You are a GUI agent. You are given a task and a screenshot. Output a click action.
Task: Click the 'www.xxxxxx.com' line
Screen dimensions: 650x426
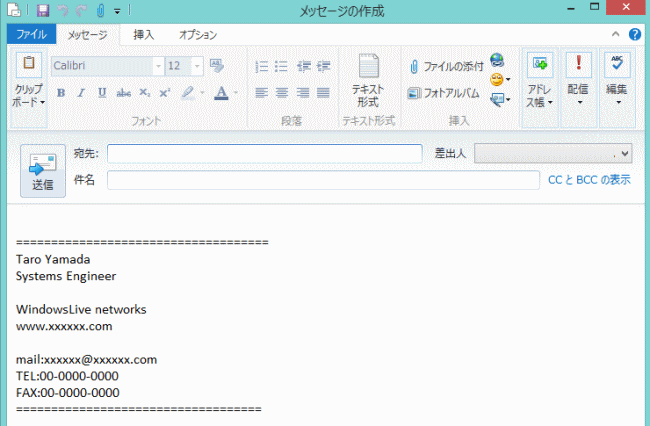[x=64, y=326]
